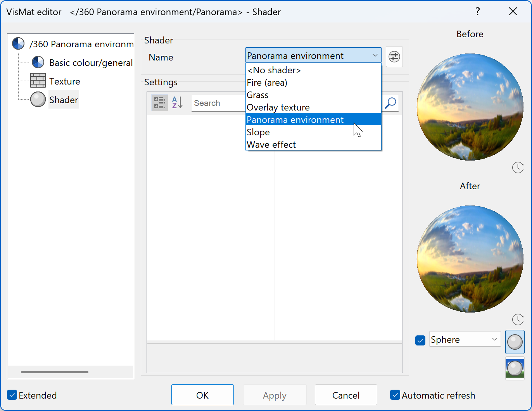Select Basic colour/general tree node
Screen dimensions: 532x411
pyautogui.click(x=91, y=63)
